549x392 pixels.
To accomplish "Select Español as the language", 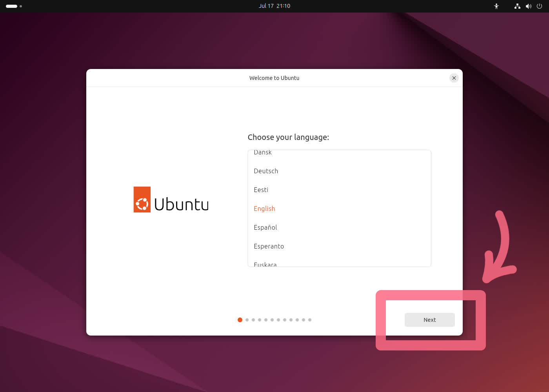I will pos(265,227).
